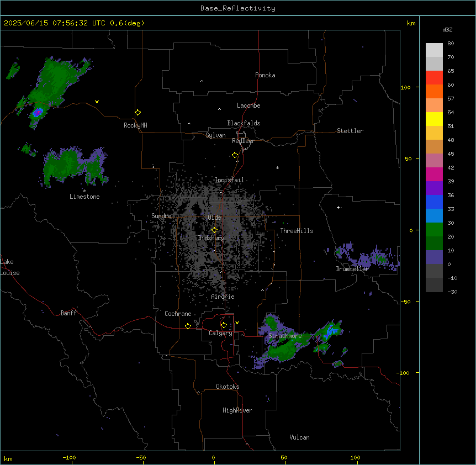476x465 pixels.
Task: Click the 100 tick on right axis
Action: pyautogui.click(x=405, y=87)
